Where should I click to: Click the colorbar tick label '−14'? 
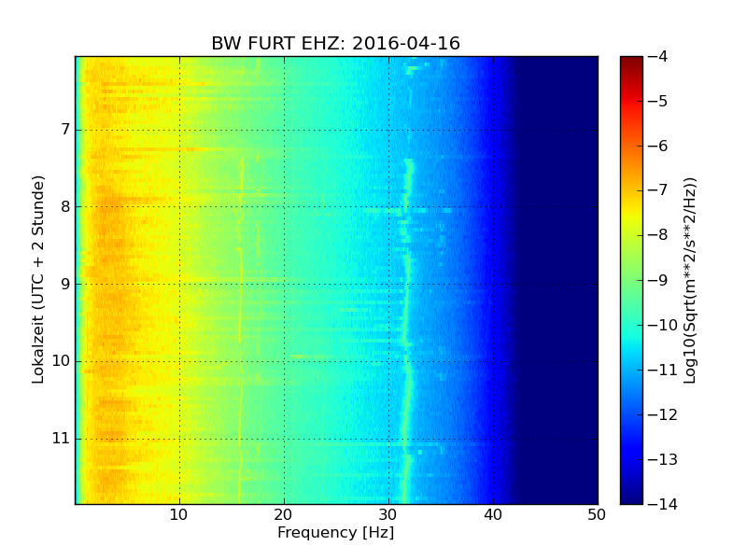663,504
